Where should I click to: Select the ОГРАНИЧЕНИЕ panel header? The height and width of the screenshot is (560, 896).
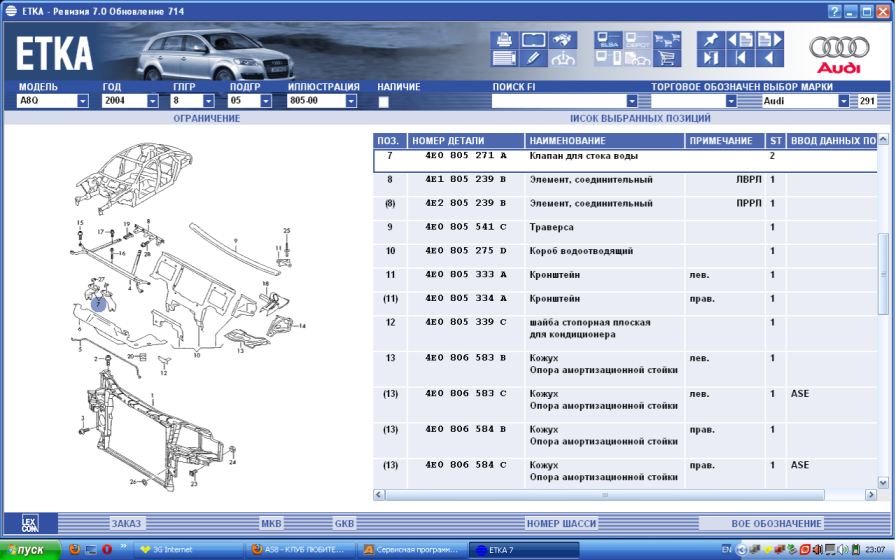click(x=207, y=118)
